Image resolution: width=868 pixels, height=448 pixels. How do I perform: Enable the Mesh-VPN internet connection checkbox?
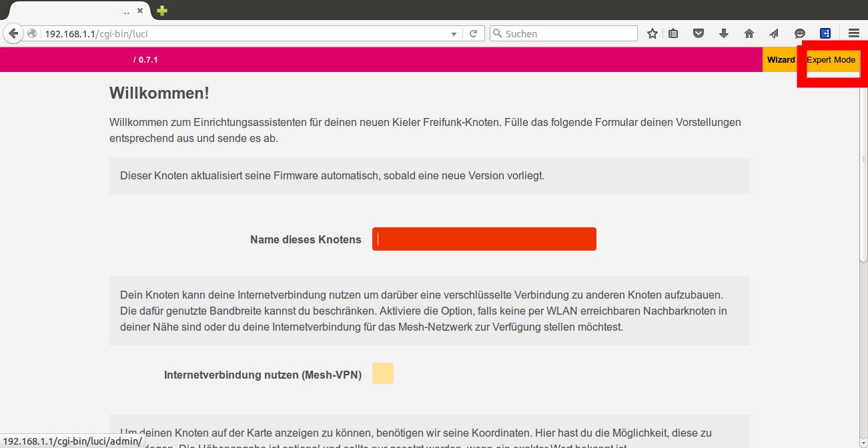(x=383, y=373)
